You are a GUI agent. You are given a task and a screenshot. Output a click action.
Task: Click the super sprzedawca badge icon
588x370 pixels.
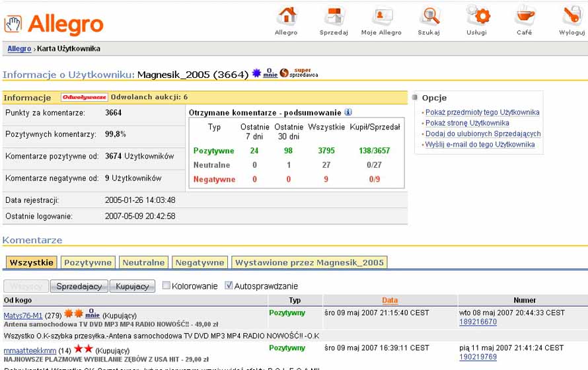tap(299, 73)
